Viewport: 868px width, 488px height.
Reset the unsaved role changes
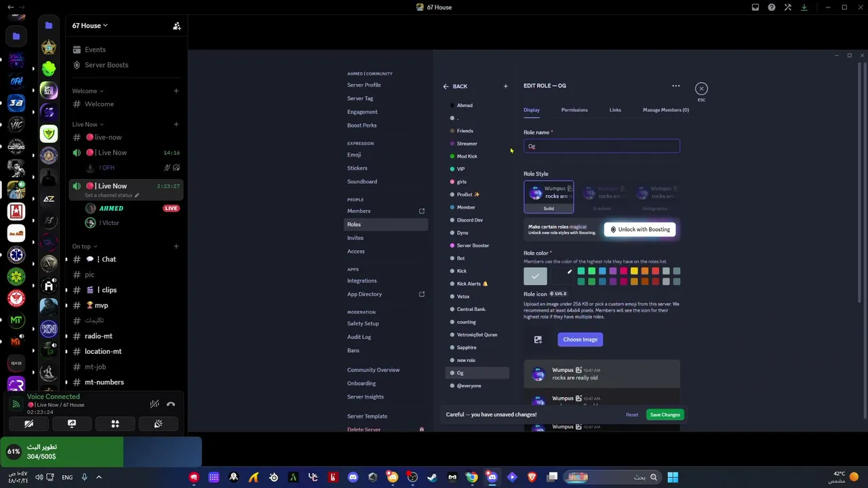click(632, 415)
